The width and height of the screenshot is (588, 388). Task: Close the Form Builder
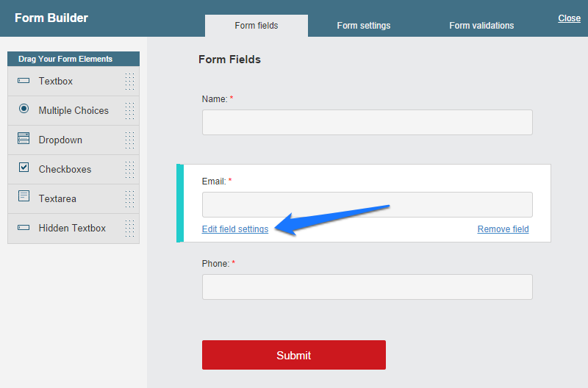click(x=569, y=18)
